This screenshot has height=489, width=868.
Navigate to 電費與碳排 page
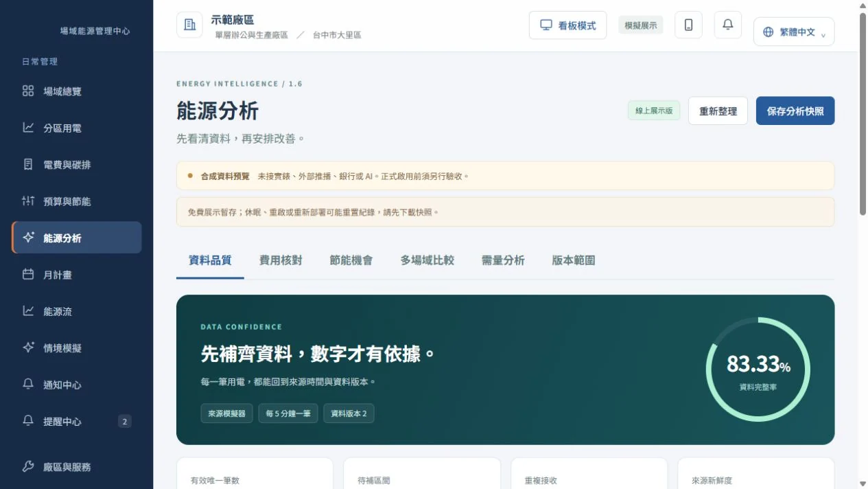point(77,165)
